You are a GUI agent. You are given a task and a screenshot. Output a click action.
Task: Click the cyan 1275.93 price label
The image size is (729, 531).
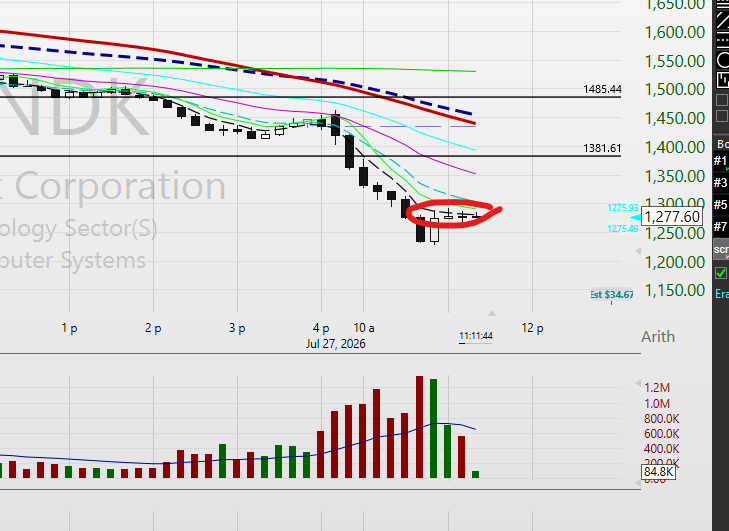[x=623, y=208]
